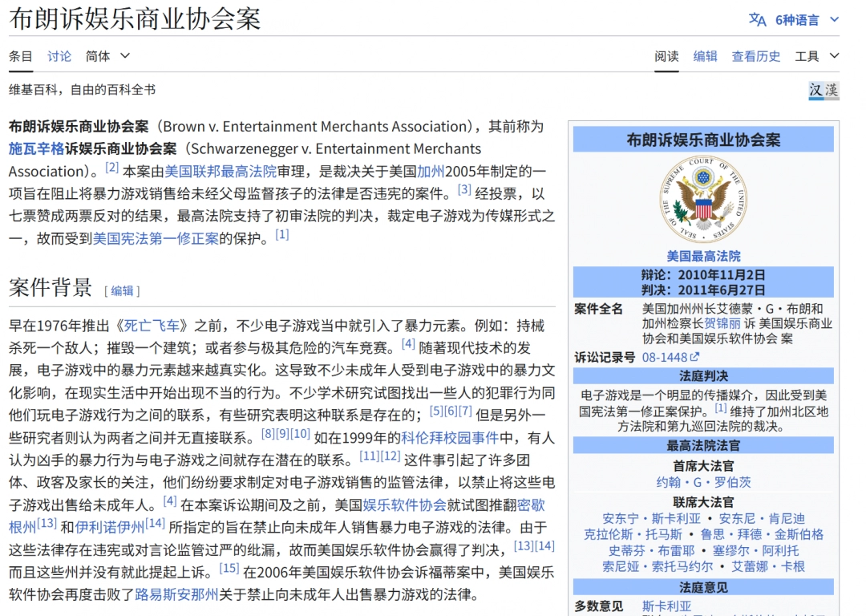Screen dimensions: 866x616
Task: Open the 死亡飞车 link
Action: (152, 326)
